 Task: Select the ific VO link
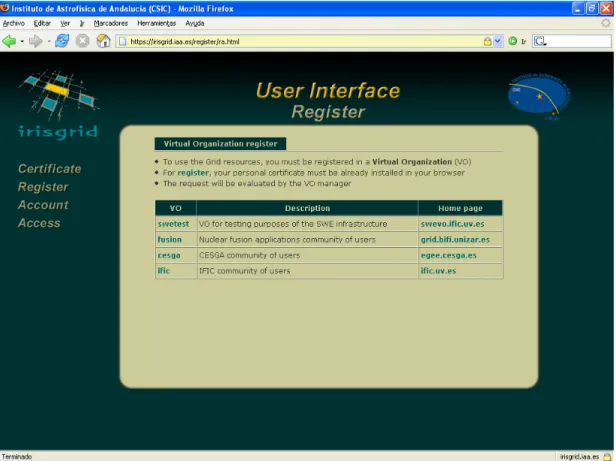click(x=163, y=271)
